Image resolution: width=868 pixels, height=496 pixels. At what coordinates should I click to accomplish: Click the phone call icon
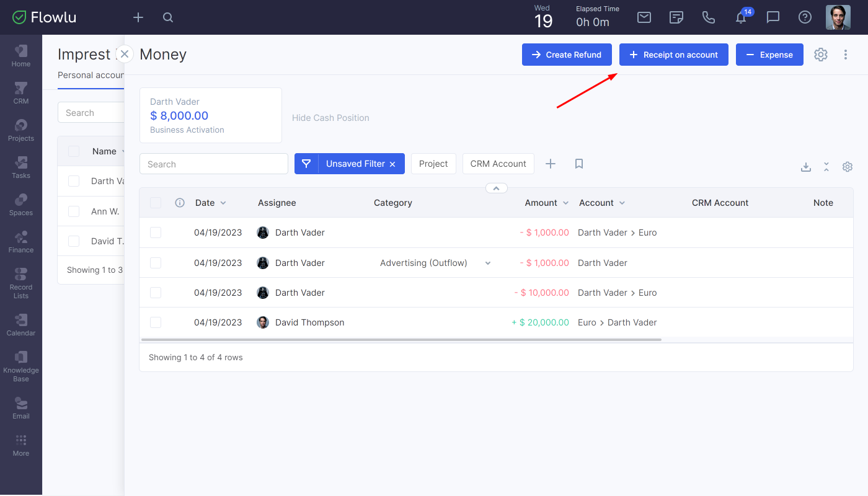coord(709,17)
